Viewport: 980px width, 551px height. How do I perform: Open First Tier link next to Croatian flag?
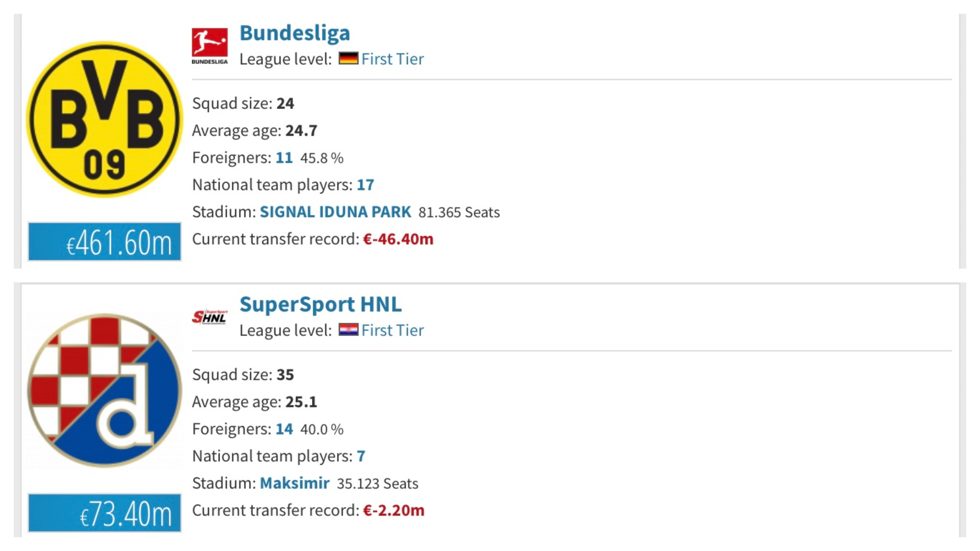pyautogui.click(x=393, y=330)
